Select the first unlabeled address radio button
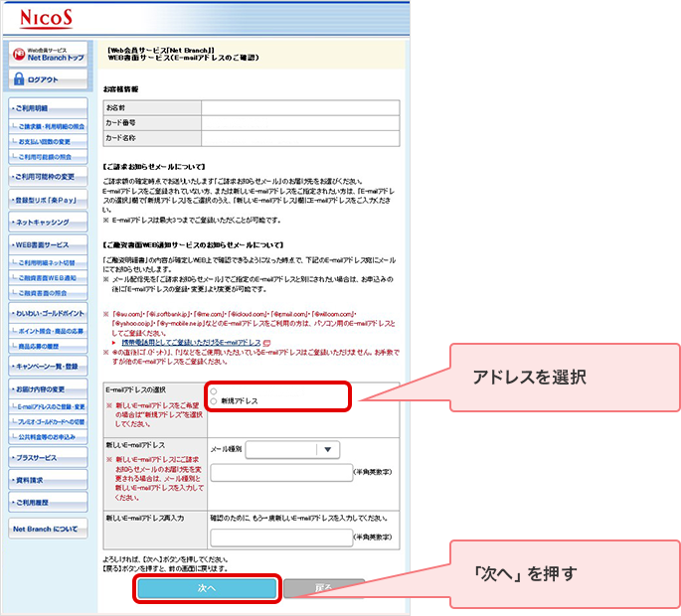This screenshot has width=681, height=616. coord(214,390)
